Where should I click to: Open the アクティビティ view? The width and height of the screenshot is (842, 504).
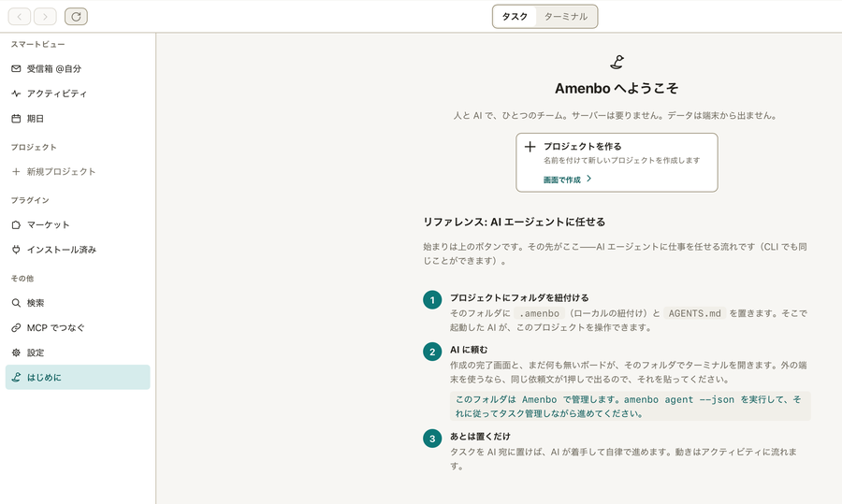click(78, 94)
